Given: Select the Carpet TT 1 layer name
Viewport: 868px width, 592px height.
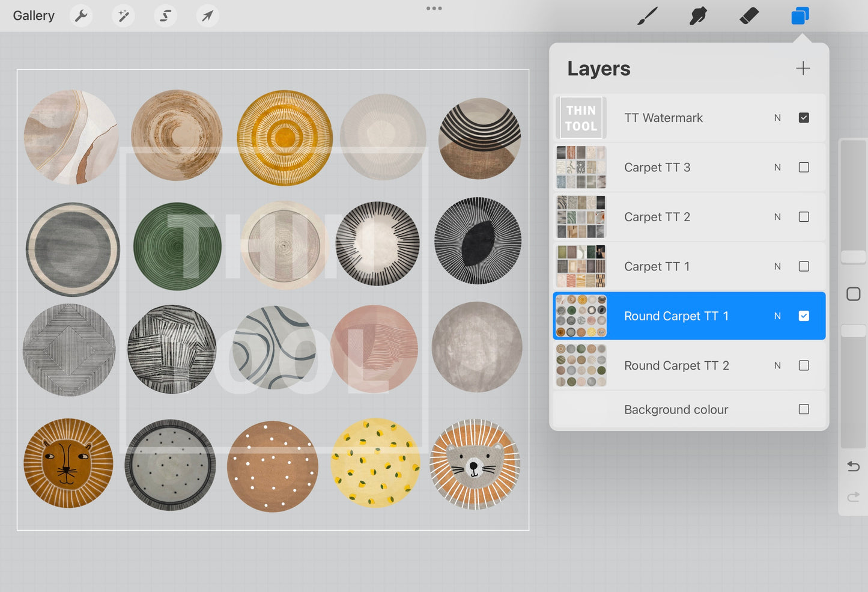Looking at the screenshot, I should coord(657,266).
